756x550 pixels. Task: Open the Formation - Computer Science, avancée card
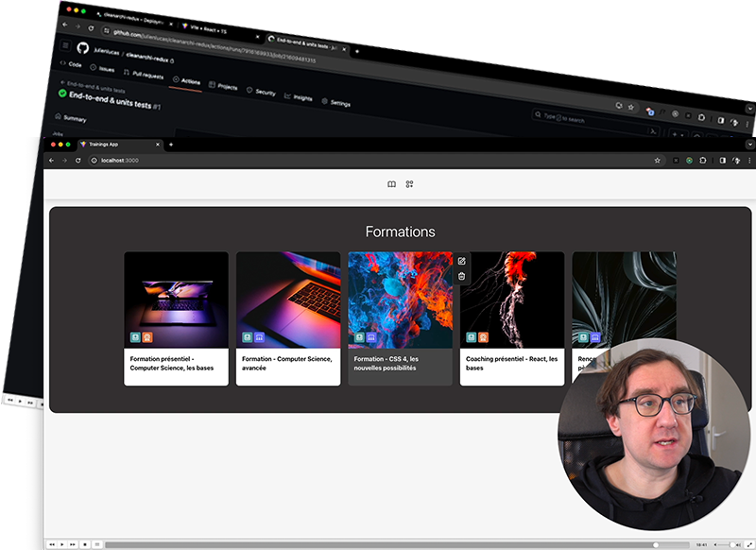pyautogui.click(x=288, y=318)
